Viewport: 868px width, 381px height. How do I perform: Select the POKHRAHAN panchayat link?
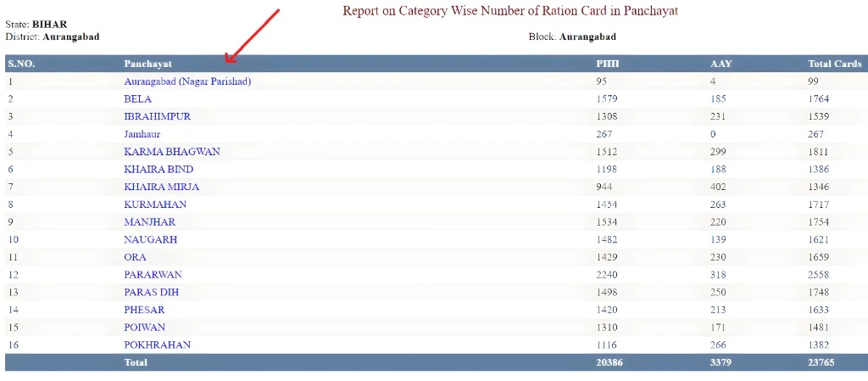157,345
